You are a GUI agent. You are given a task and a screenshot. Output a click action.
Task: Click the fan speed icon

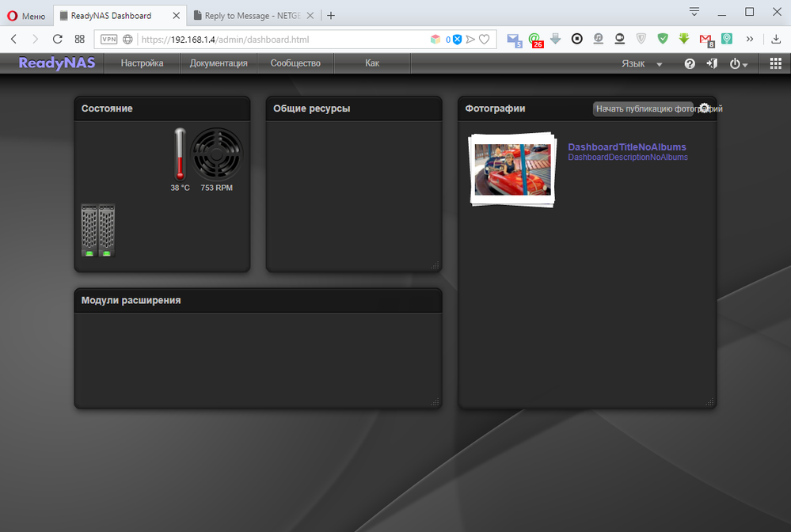(x=216, y=154)
